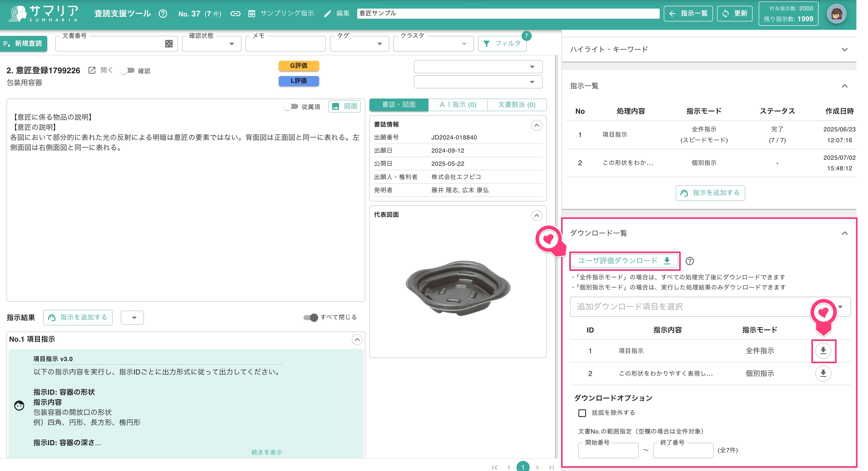Edit the 意匠サンプル title field
This screenshot has height=471, width=868.
(508, 13)
